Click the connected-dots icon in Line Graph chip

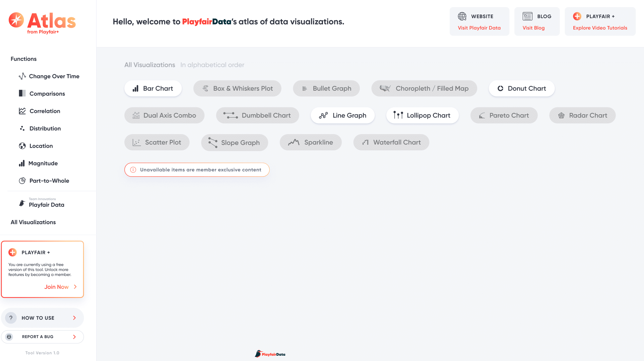point(323,115)
